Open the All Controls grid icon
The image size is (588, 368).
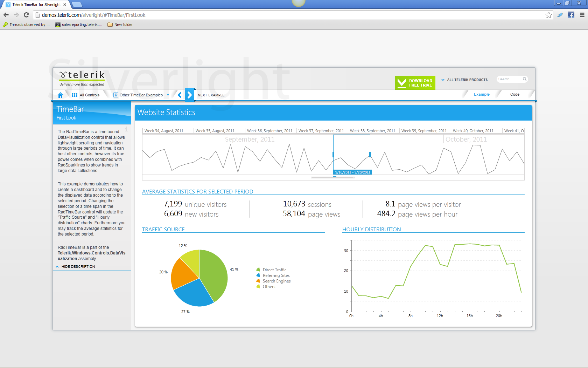click(75, 95)
